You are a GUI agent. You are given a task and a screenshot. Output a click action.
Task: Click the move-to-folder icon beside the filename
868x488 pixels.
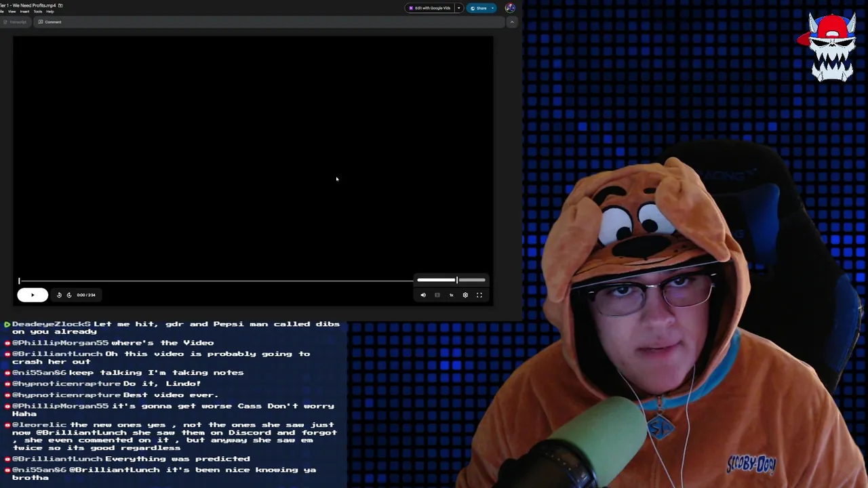point(60,5)
